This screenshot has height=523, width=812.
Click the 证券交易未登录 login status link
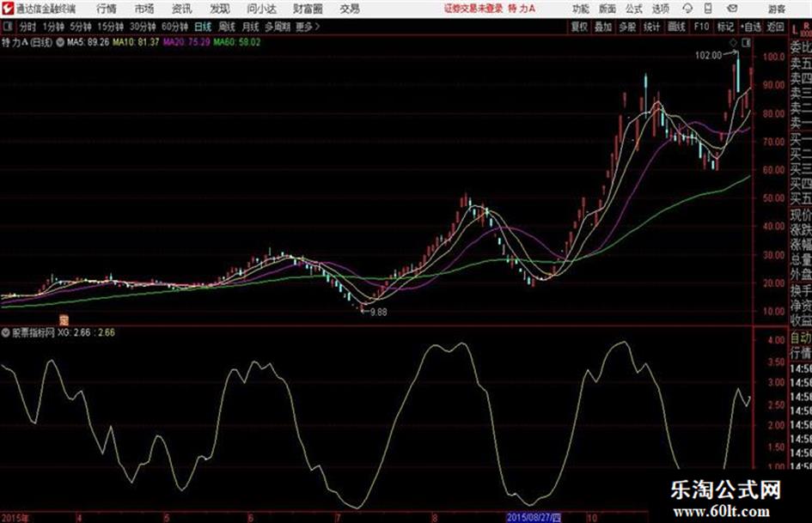point(473,9)
